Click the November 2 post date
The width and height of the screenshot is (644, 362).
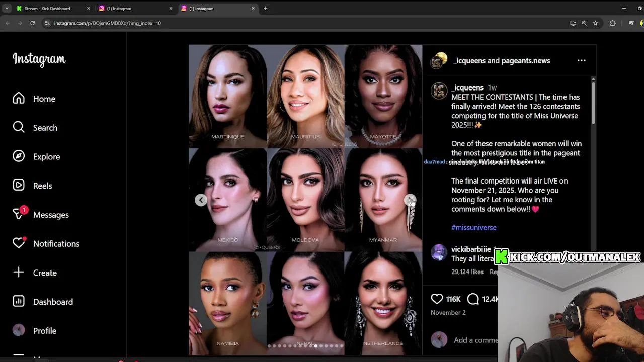[x=448, y=313]
